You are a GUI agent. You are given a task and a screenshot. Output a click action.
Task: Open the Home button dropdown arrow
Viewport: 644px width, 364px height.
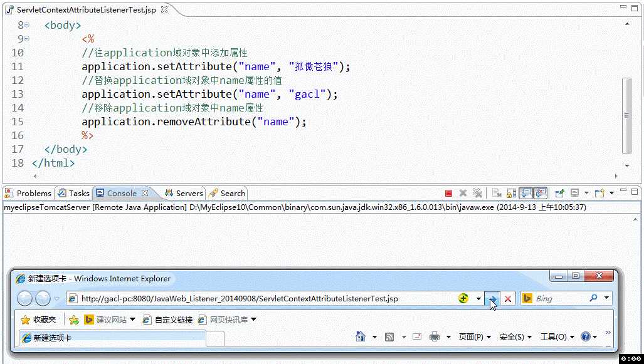(x=374, y=337)
